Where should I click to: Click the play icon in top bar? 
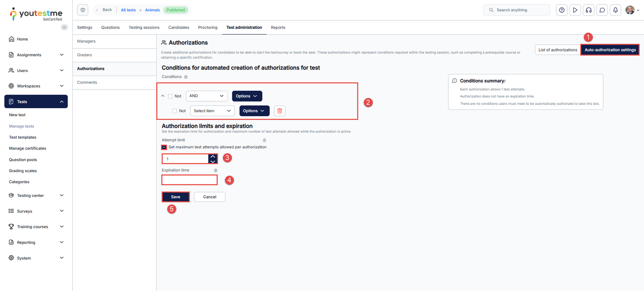575,10
